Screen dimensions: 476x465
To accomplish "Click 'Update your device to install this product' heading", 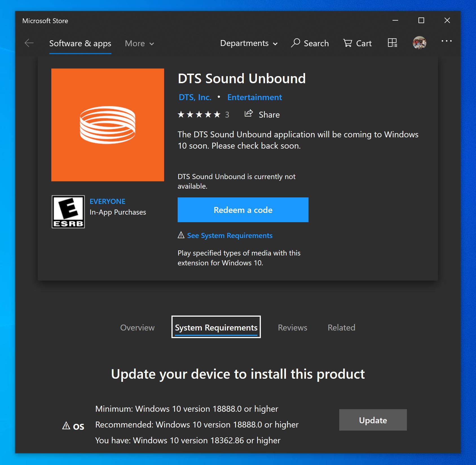I will tap(238, 374).
